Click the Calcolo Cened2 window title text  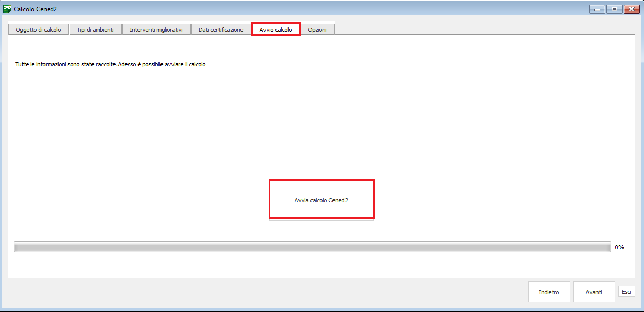(36, 9)
